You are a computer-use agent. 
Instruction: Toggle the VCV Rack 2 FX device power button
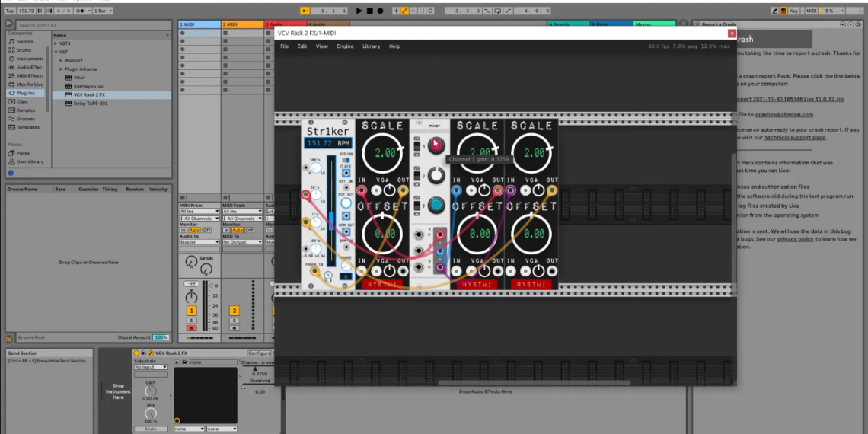(136, 353)
